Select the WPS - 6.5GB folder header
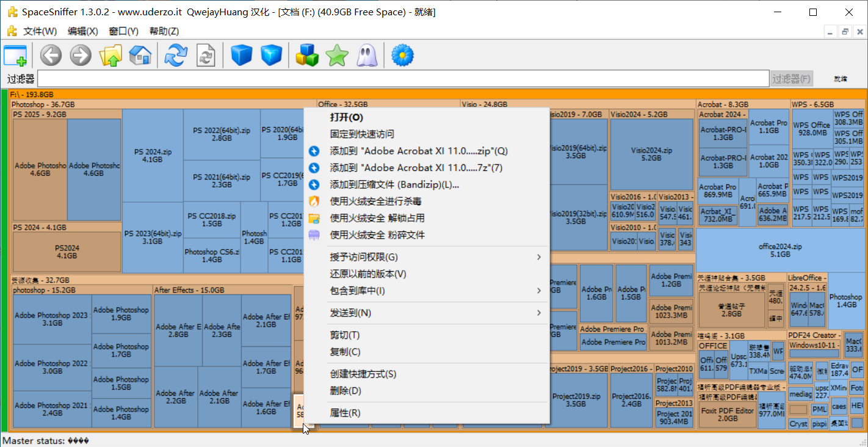 tap(828, 104)
